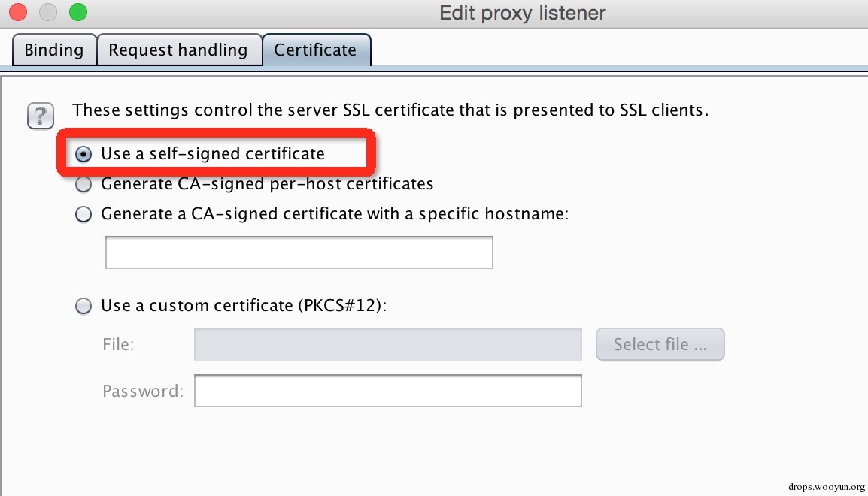This screenshot has height=496, width=868.
Task: Choose Use a self-signed certificate option
Action: coord(85,154)
